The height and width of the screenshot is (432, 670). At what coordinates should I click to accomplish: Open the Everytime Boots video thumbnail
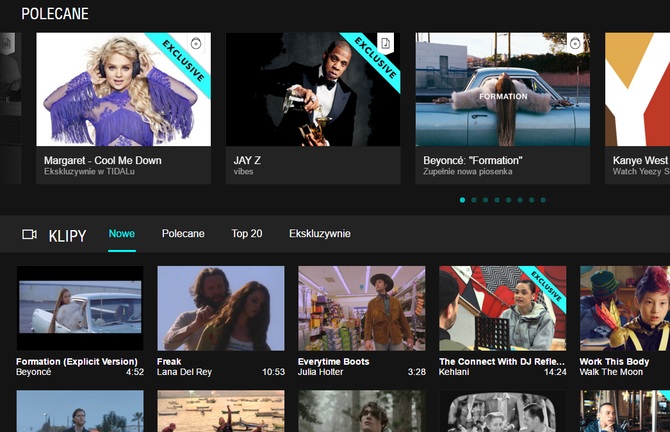pyautogui.click(x=361, y=308)
